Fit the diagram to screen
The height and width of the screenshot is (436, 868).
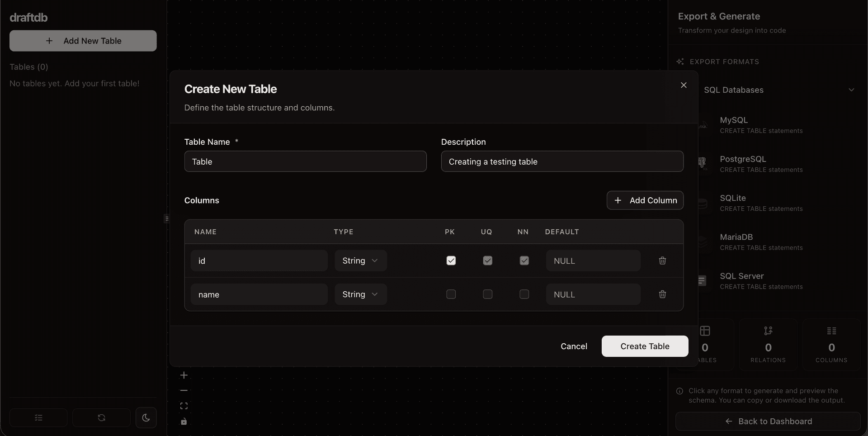[x=184, y=406]
